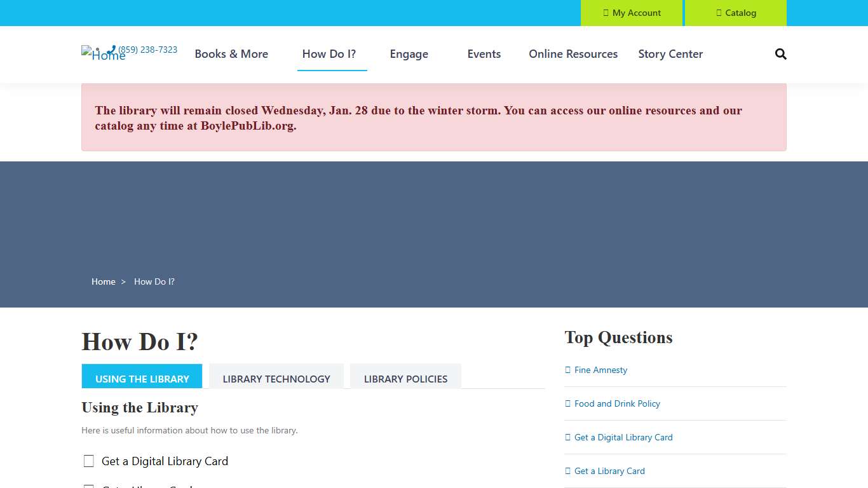Switch to the Library Technology tab

coord(276,379)
